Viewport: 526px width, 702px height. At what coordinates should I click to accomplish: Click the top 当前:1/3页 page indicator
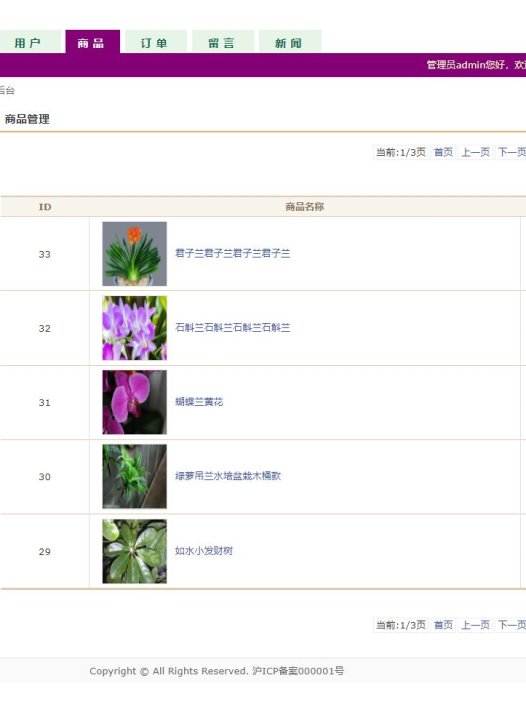click(x=401, y=152)
